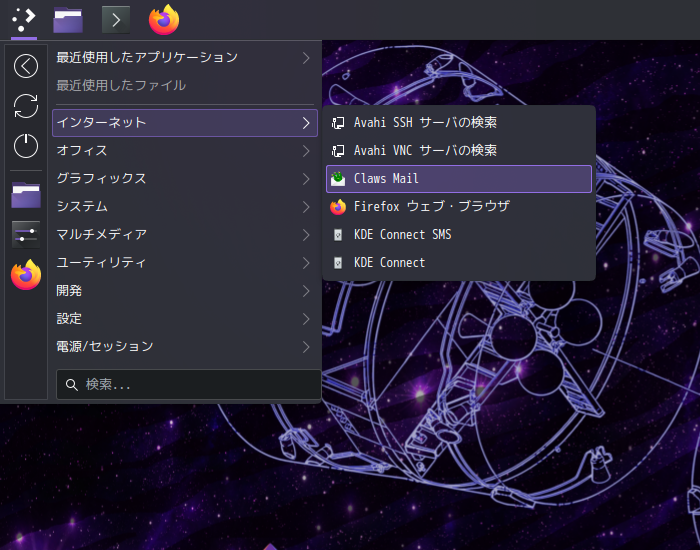Open the オフィス category
This screenshot has width=700, height=550.
click(x=184, y=151)
